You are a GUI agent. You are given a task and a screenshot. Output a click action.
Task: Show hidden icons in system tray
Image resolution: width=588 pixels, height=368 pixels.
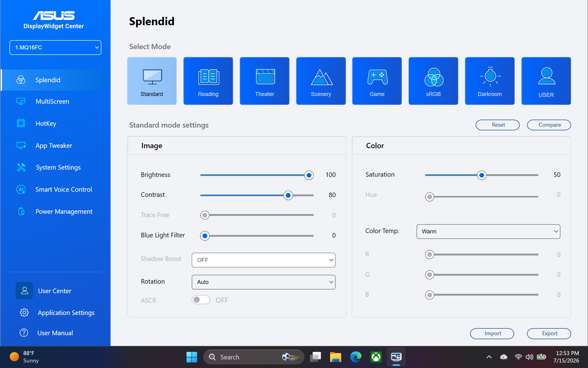coord(489,357)
